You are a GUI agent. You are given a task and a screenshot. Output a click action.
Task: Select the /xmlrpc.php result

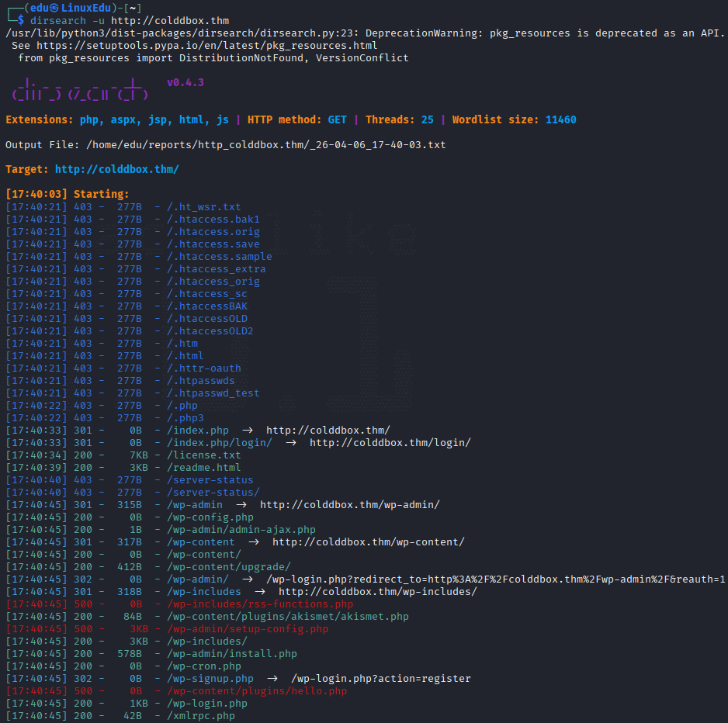[x=201, y=715]
